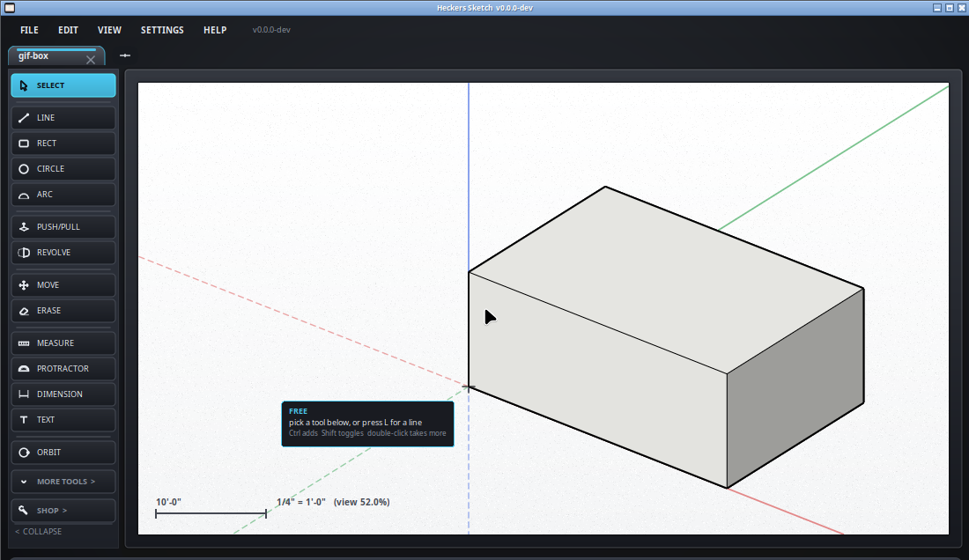Activate the Select arrow tool

coord(63,85)
